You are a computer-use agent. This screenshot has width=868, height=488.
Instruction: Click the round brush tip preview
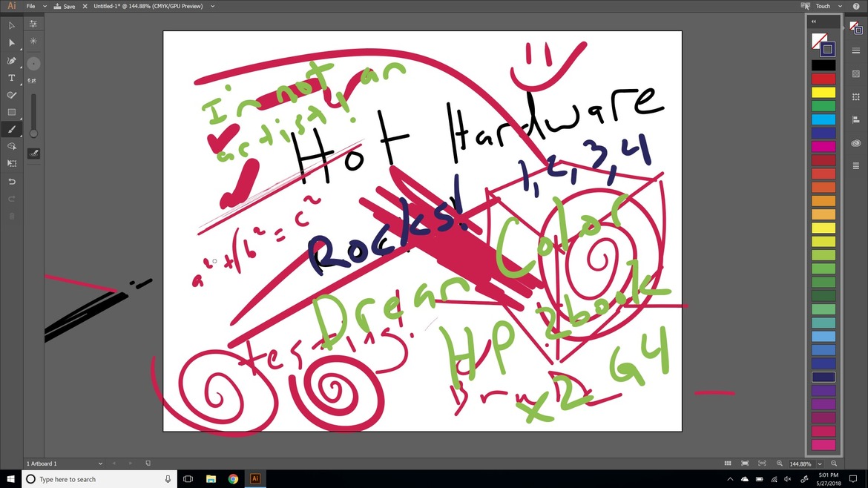click(33, 64)
